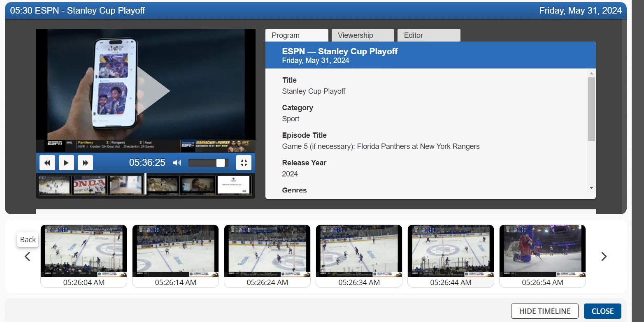Go to previous timeline thumbnails with left chevron
This screenshot has width=644, height=322.
coord(28,257)
